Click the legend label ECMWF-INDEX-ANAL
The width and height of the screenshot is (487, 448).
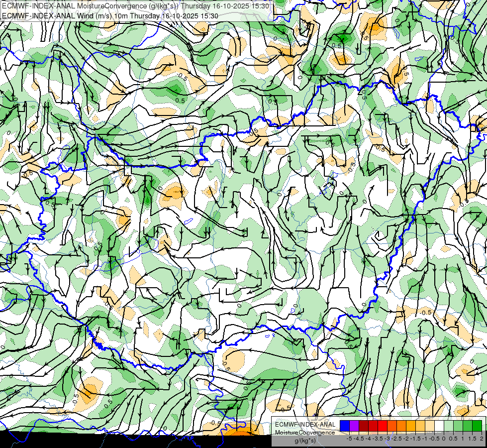coord(305,425)
